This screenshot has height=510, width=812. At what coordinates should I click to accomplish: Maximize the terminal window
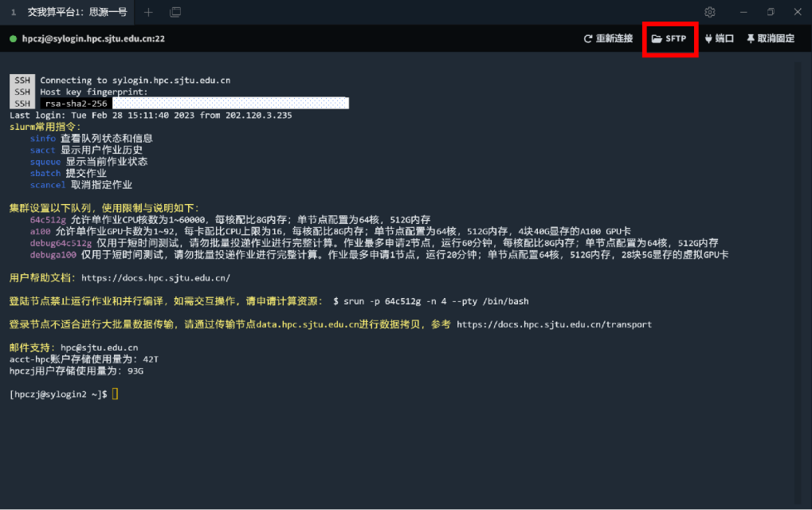(x=771, y=12)
